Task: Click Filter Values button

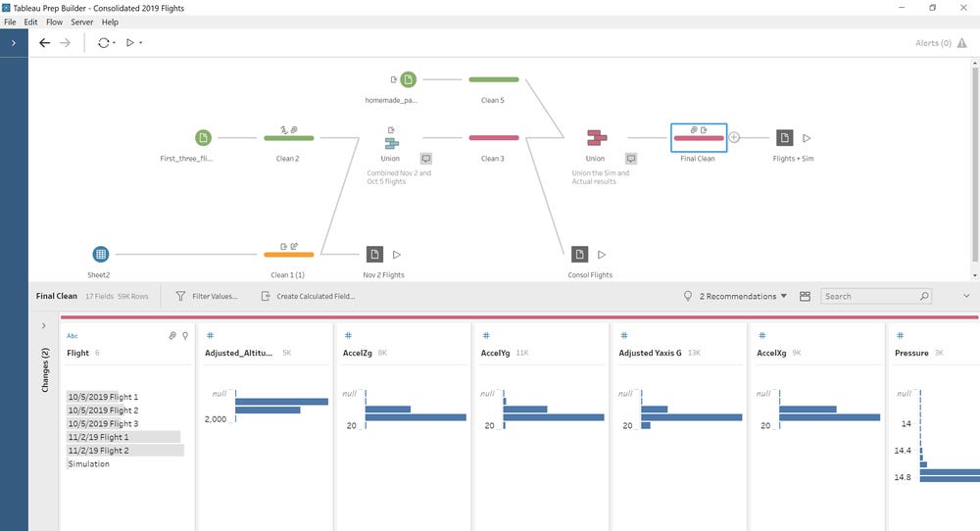Action: (206, 296)
